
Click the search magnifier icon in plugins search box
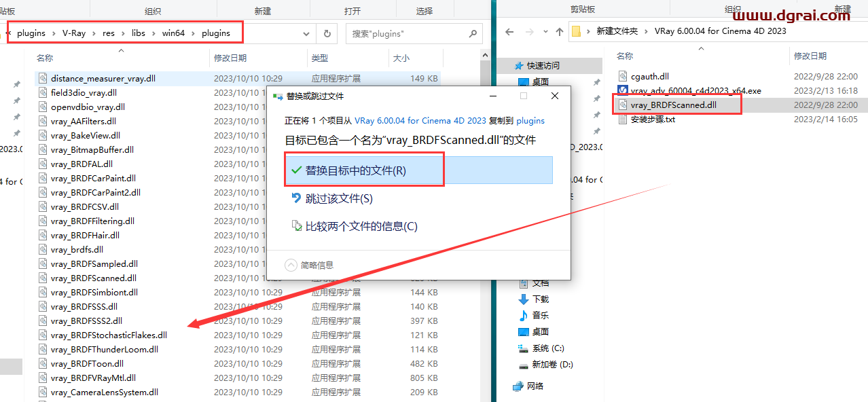click(x=472, y=33)
